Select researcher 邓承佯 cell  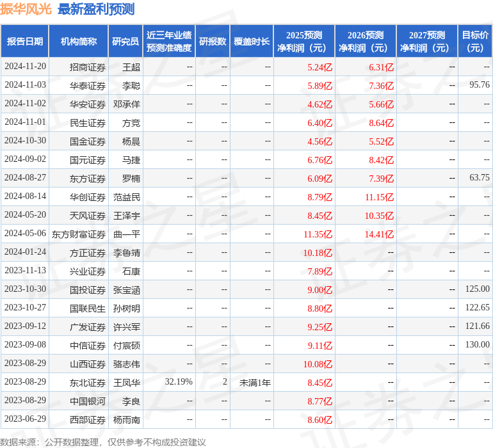(127, 104)
